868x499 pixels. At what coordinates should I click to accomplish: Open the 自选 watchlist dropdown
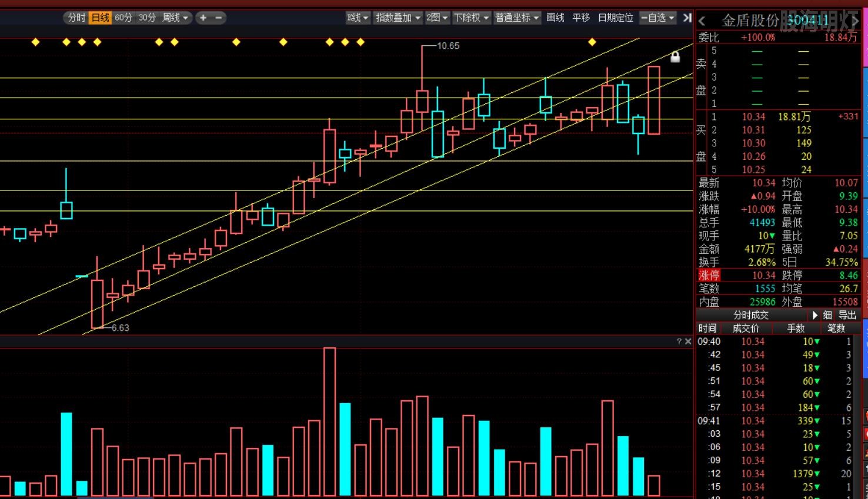(657, 18)
